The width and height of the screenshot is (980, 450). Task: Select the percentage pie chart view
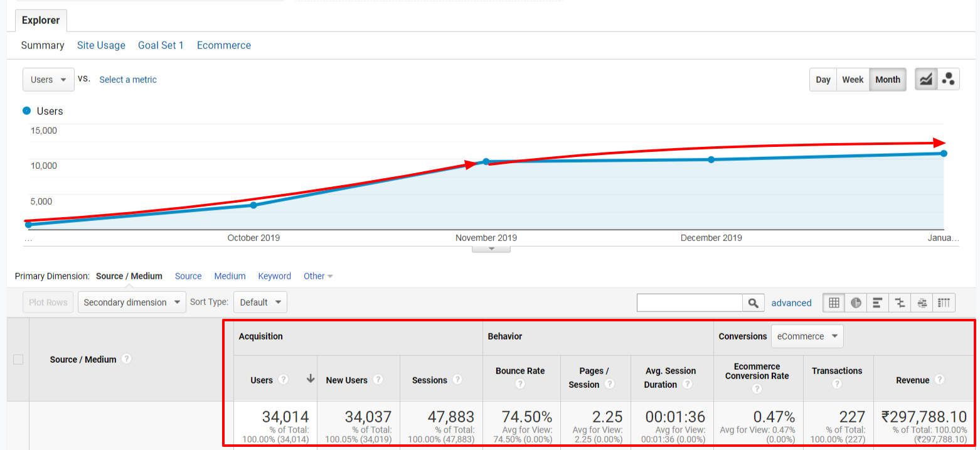point(856,303)
